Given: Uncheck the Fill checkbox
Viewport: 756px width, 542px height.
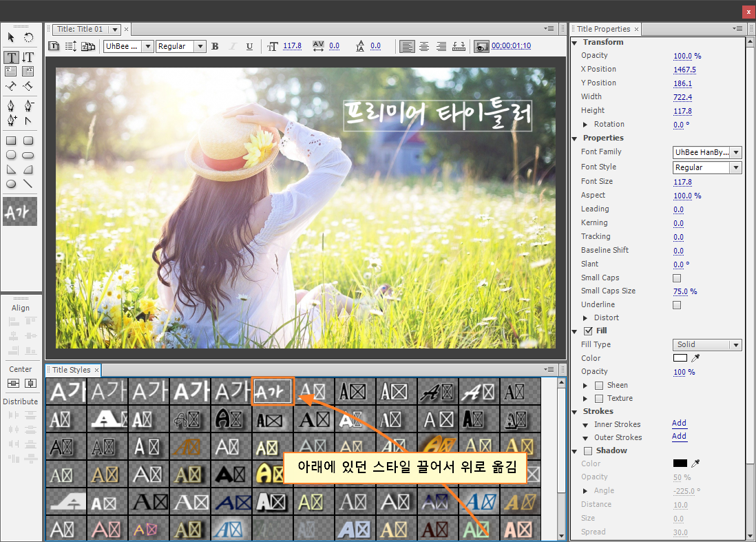Looking at the screenshot, I should pyautogui.click(x=588, y=331).
